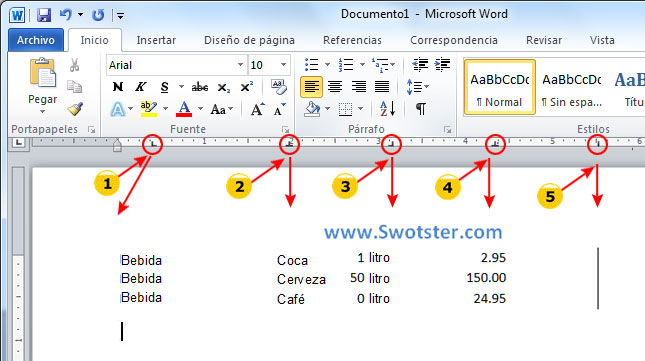
Task: Open the Vista tab
Action: (602, 40)
